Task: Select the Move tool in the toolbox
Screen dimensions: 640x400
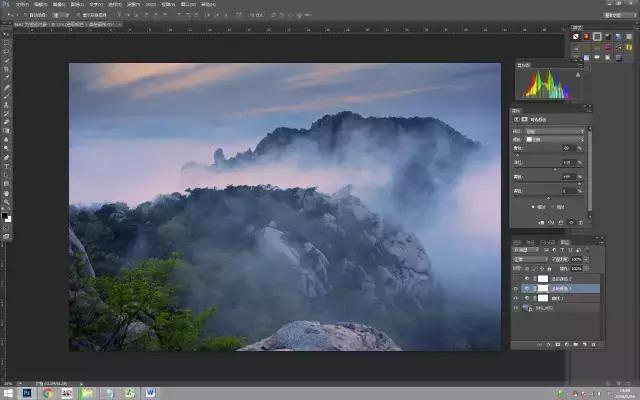Action: click(6, 34)
